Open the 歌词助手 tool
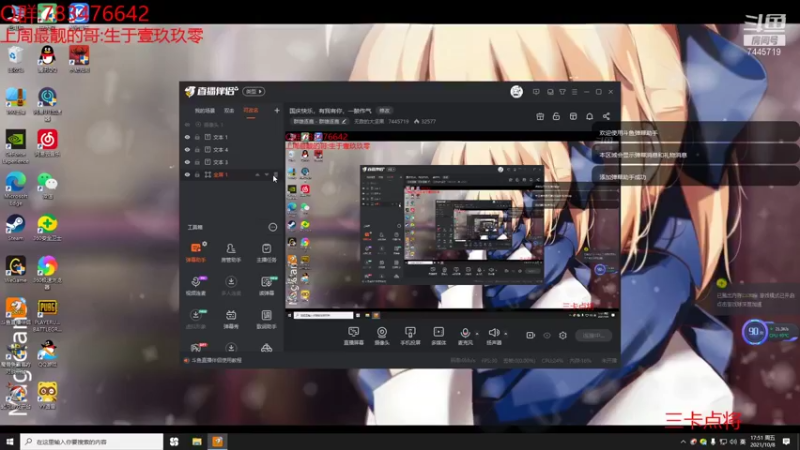The height and width of the screenshot is (450, 800). 266,319
